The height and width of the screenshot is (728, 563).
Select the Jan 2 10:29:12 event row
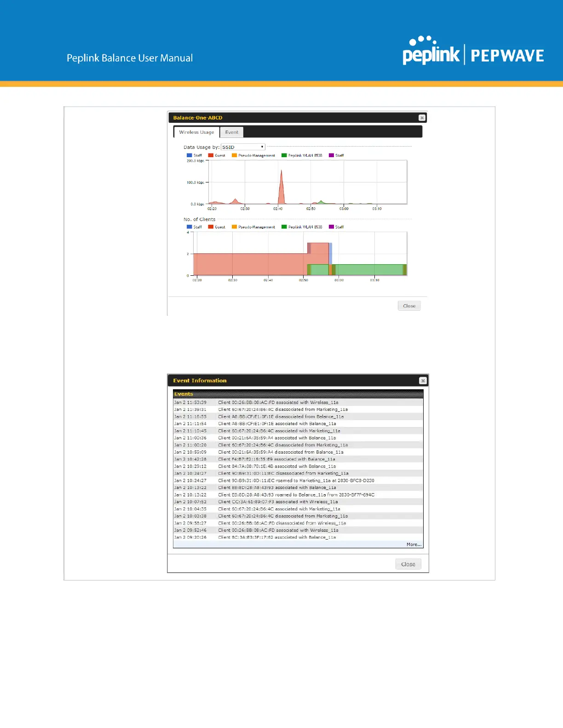298,466
